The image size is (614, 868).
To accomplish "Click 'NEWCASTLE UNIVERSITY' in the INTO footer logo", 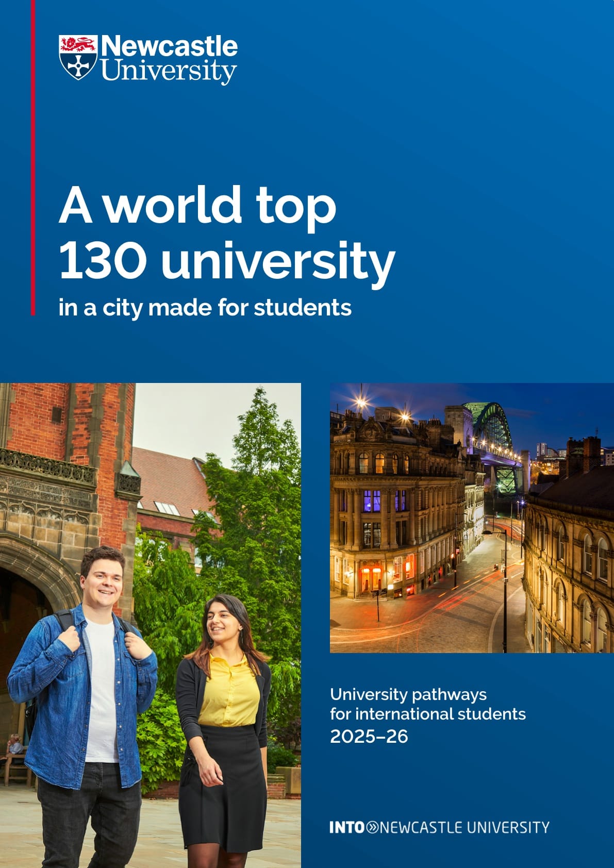I will pos(464,828).
